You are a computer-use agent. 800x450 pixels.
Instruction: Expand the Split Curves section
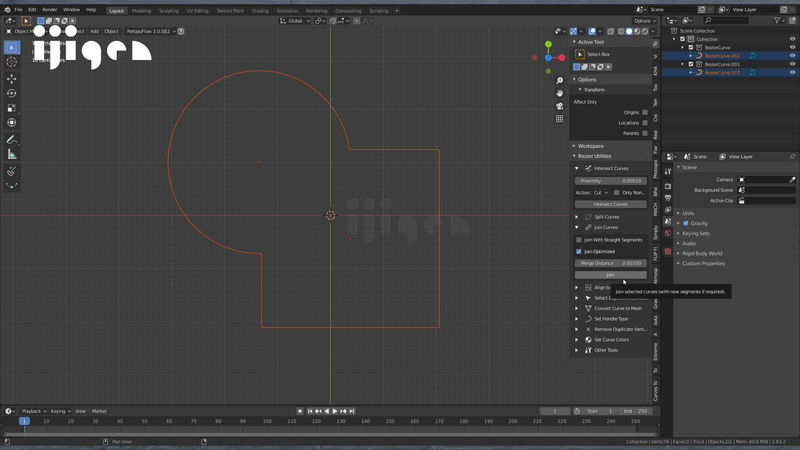(x=577, y=217)
